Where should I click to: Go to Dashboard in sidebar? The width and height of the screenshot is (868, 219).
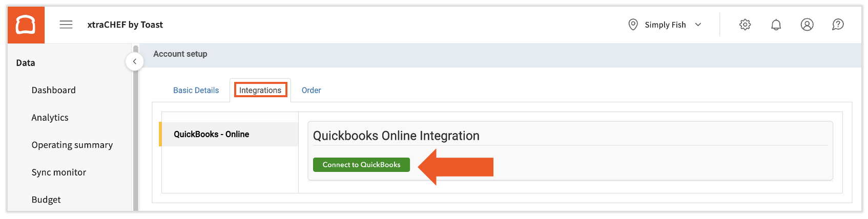click(x=53, y=90)
